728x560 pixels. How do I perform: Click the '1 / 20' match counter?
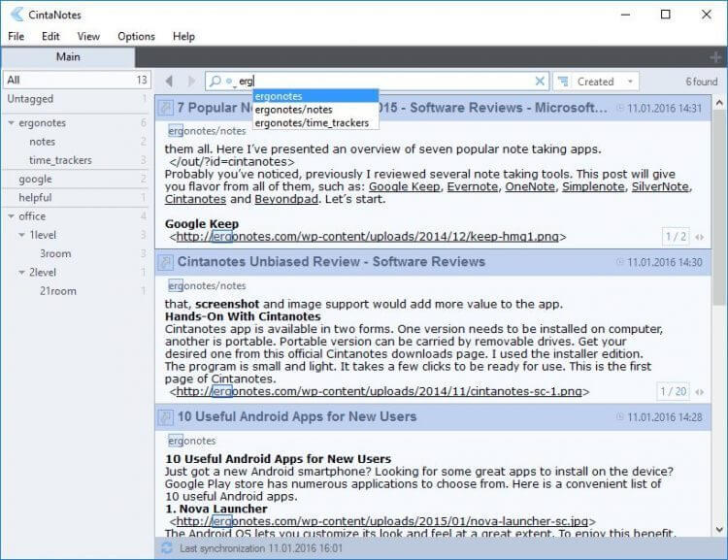click(674, 391)
